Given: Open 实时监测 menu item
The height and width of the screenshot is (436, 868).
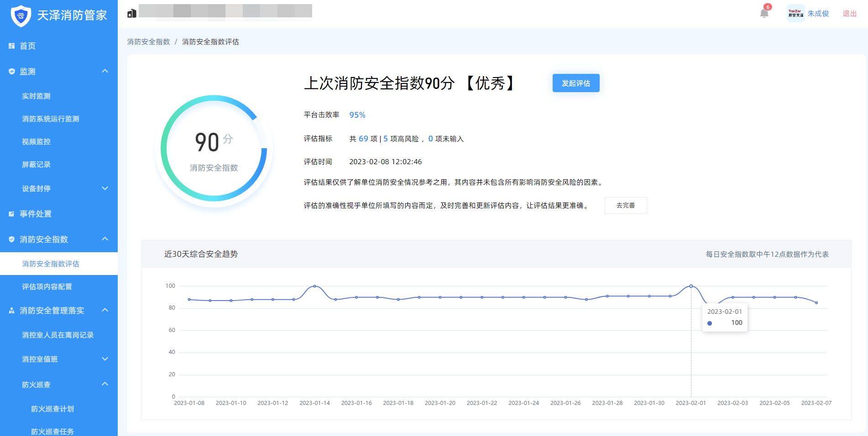Looking at the screenshot, I should point(36,96).
